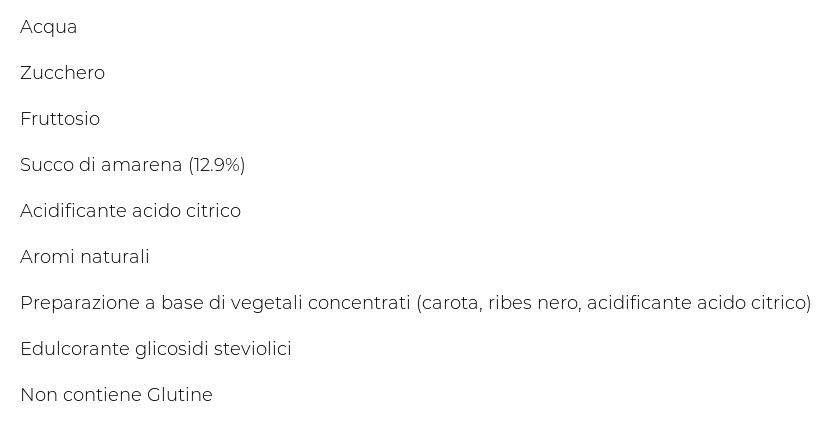Click the word "amarena"
The width and height of the screenshot is (830, 421).
[x=143, y=165]
